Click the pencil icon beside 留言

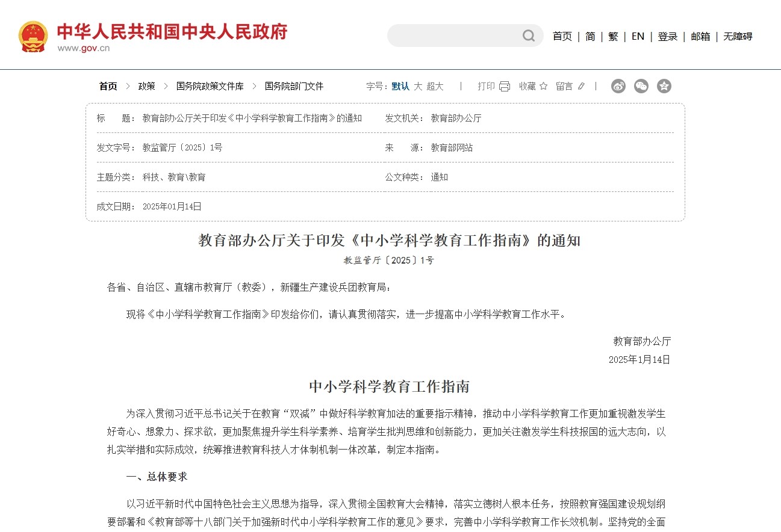[581, 86]
